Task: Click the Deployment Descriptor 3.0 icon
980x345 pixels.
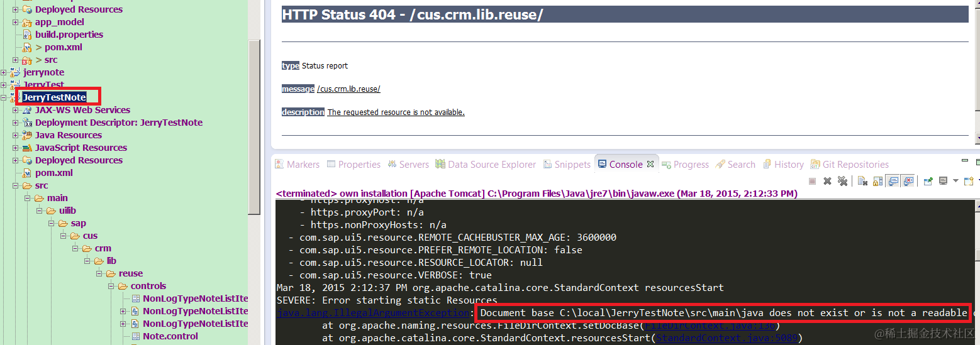Action: point(27,123)
